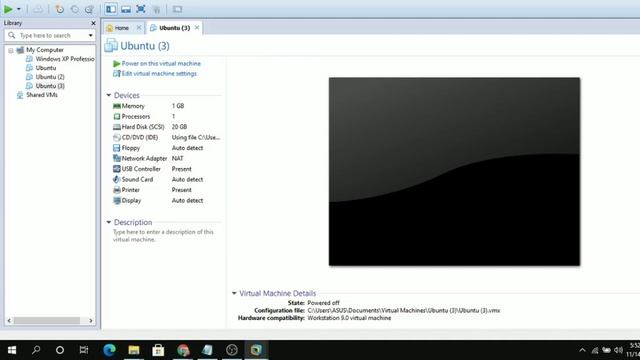
Task: Enter full screen mode via toolbar icon
Action: (141, 9)
